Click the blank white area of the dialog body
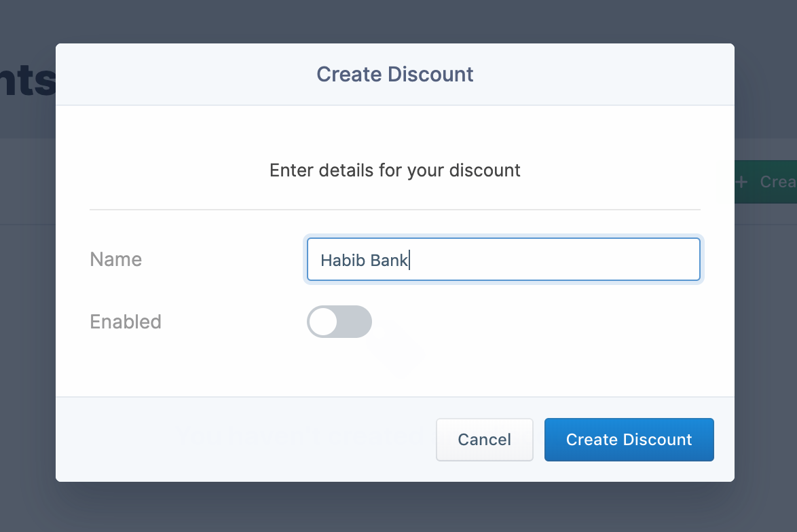 click(x=543, y=353)
